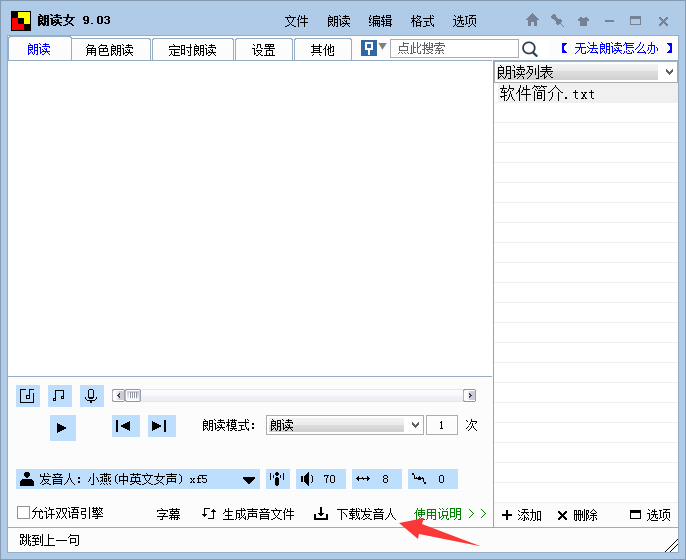Viewport: 686px width, 560px height.
Task: Click inside the main text area
Action: coord(250,218)
